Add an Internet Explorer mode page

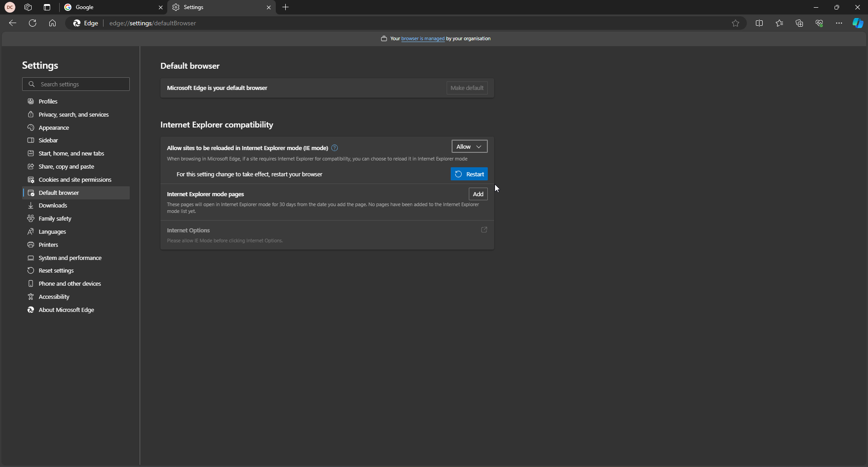[x=478, y=194]
